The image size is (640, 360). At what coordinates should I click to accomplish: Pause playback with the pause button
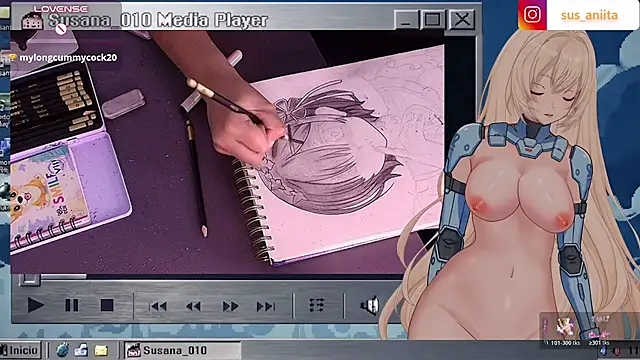pos(71,305)
